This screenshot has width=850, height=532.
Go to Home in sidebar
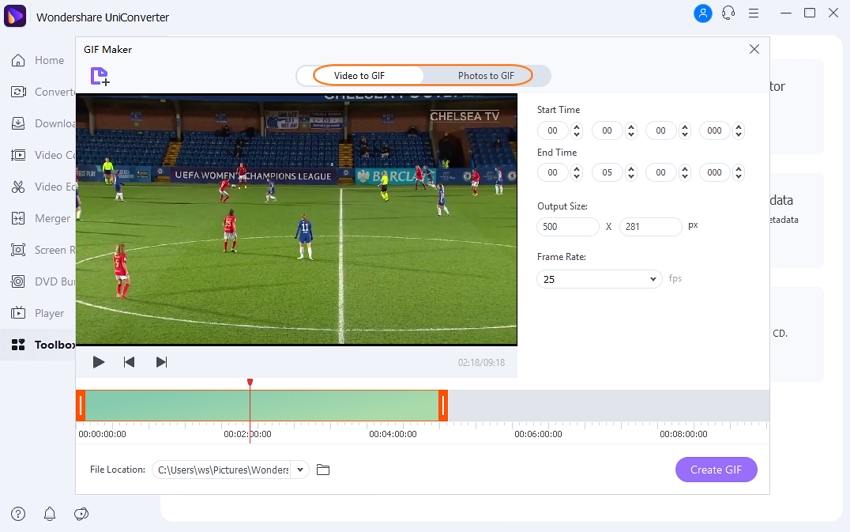pyautogui.click(x=37, y=60)
